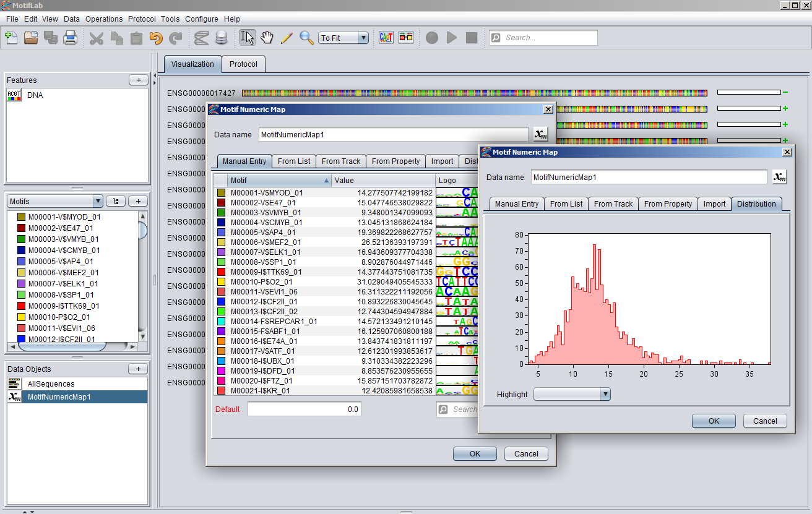The width and height of the screenshot is (812, 514).
Task: Click the sequence browser toolbar icon
Action: [201, 38]
